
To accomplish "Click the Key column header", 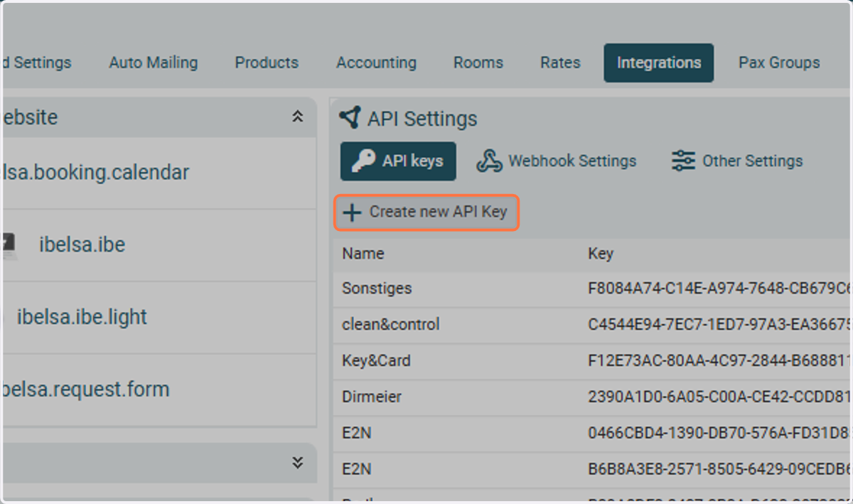I will [x=601, y=254].
